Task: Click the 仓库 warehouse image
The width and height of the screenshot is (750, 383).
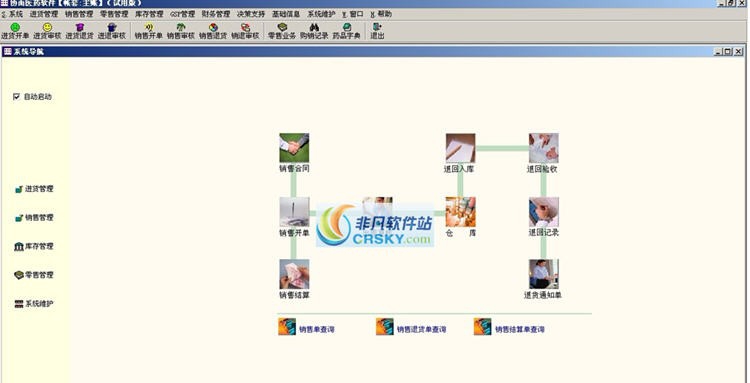Action: [461, 212]
